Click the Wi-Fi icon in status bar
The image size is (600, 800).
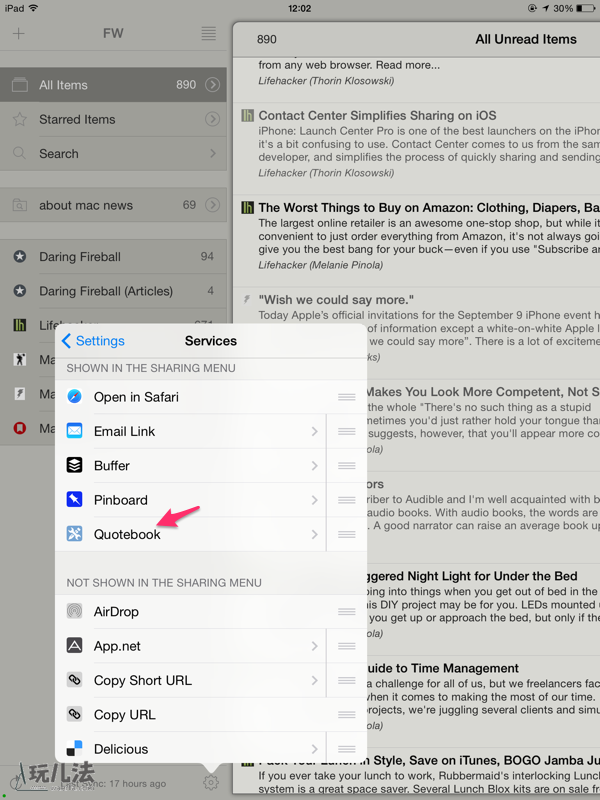click(x=33, y=8)
